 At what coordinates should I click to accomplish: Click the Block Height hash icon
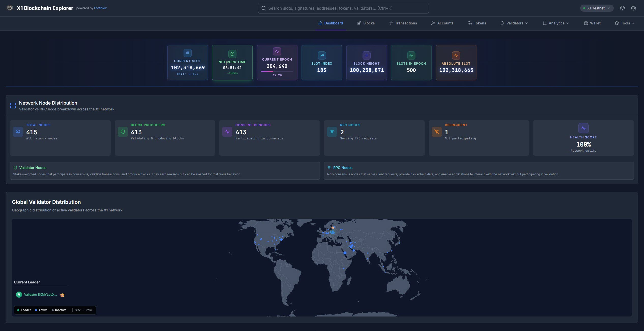[366, 55]
